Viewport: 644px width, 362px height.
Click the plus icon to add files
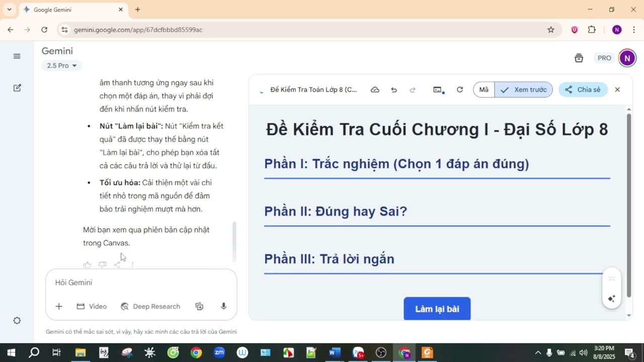pos(59,306)
